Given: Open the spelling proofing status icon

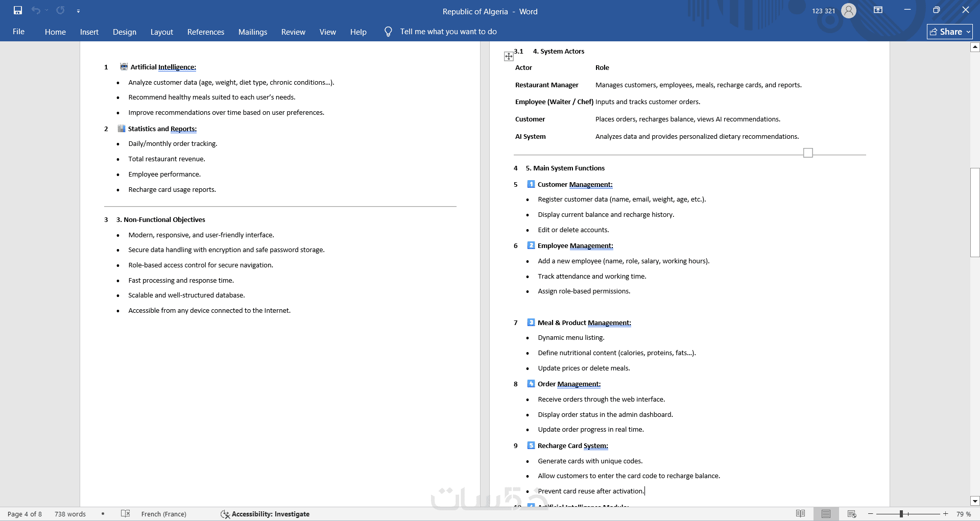Looking at the screenshot, I should 126,514.
